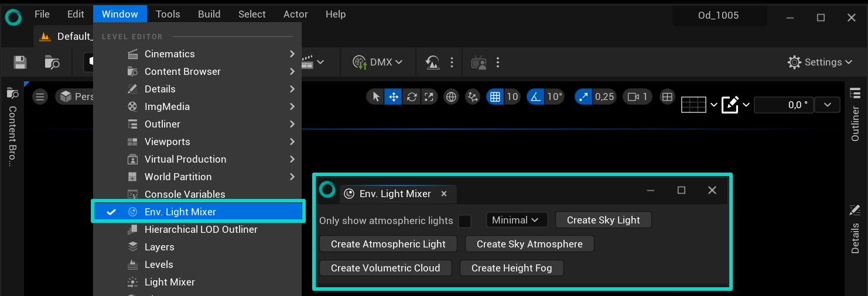
Task: Toggle scale snapping in the viewport
Action: (x=583, y=97)
